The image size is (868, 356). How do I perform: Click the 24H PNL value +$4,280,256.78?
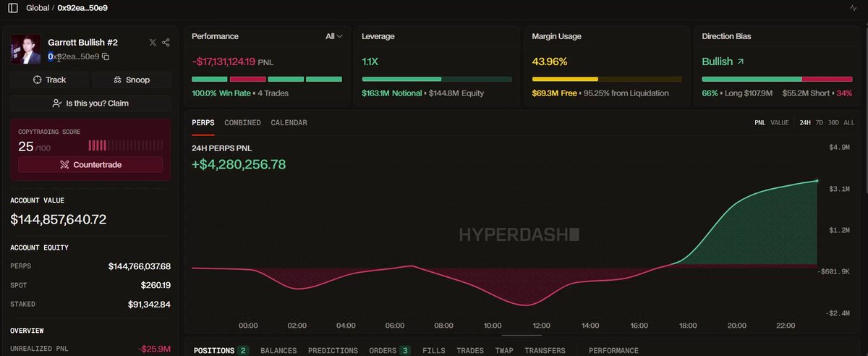click(x=239, y=164)
